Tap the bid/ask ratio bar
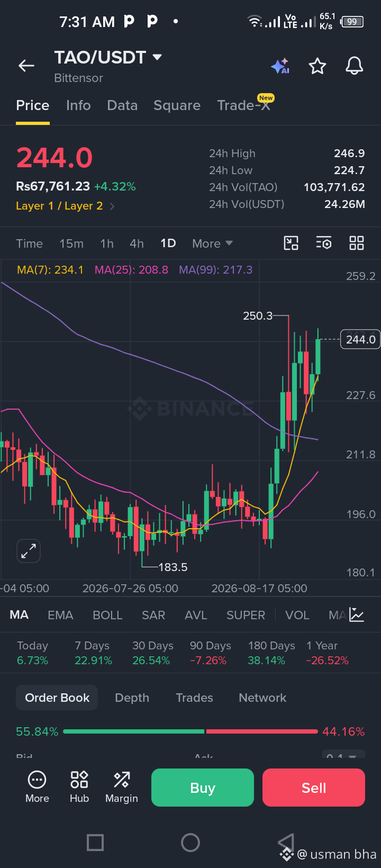This screenshot has height=868, width=381. point(190,731)
